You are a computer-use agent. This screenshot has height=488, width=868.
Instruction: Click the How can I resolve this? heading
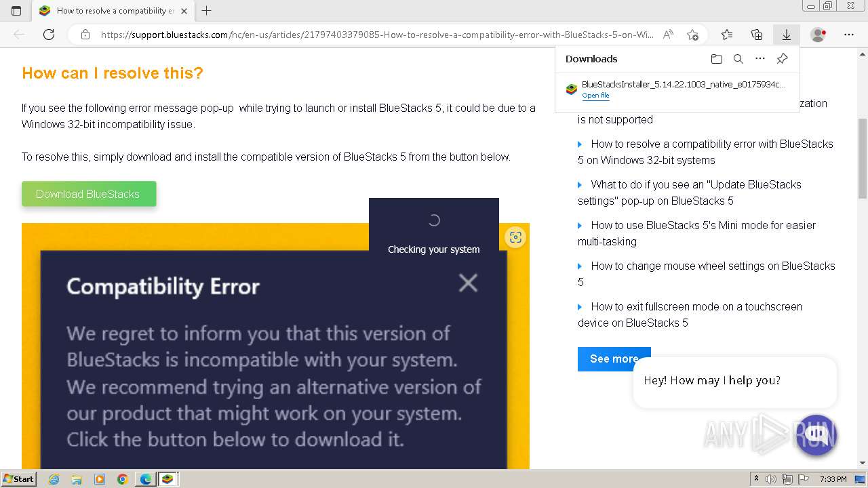[113, 73]
